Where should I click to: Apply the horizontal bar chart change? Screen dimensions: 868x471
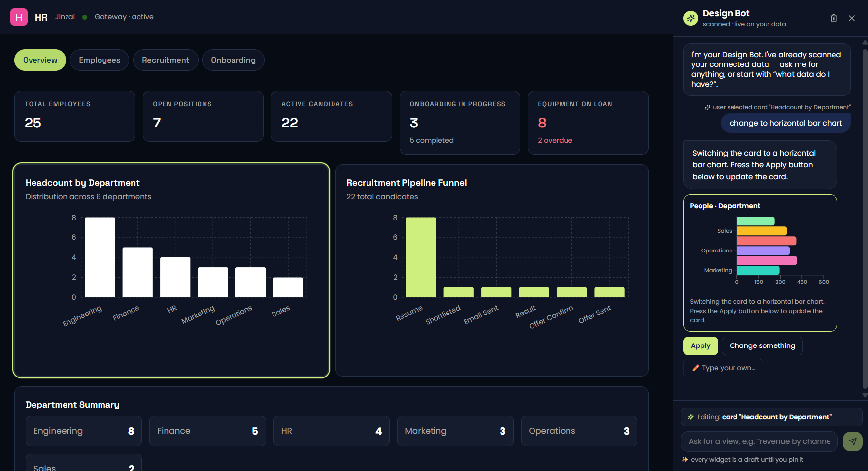(x=701, y=346)
